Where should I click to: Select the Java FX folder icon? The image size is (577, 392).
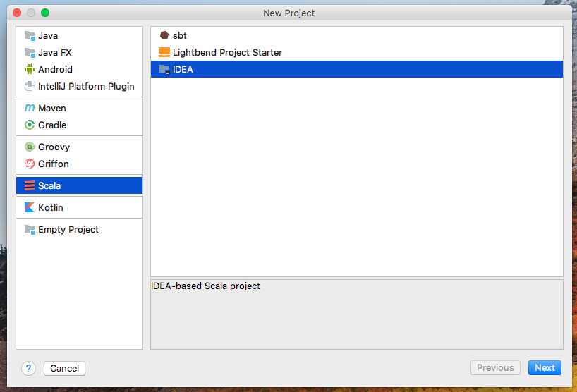(30, 53)
